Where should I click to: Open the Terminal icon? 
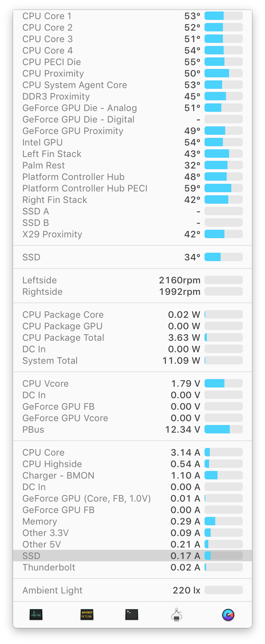131,615
